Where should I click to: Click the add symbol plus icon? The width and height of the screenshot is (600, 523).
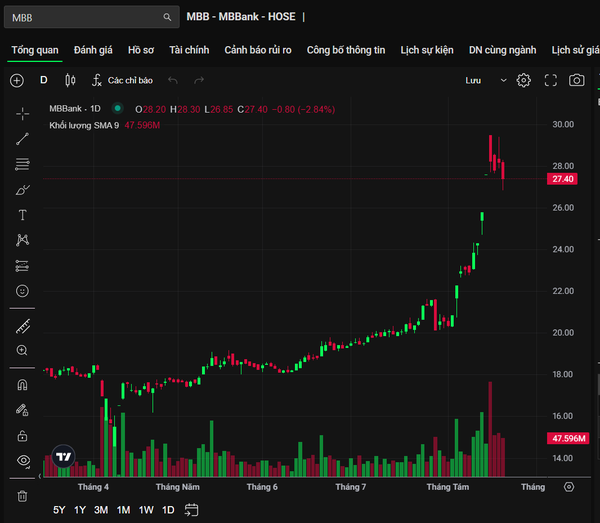coord(17,81)
